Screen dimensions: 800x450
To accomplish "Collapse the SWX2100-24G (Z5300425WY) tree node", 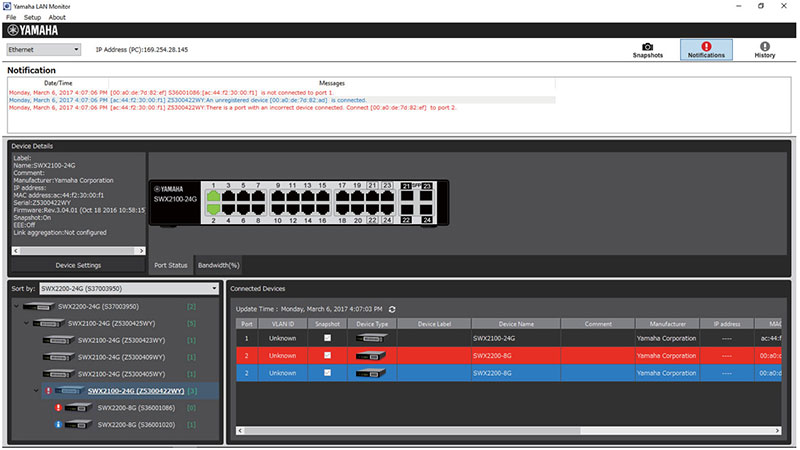I will [x=27, y=323].
